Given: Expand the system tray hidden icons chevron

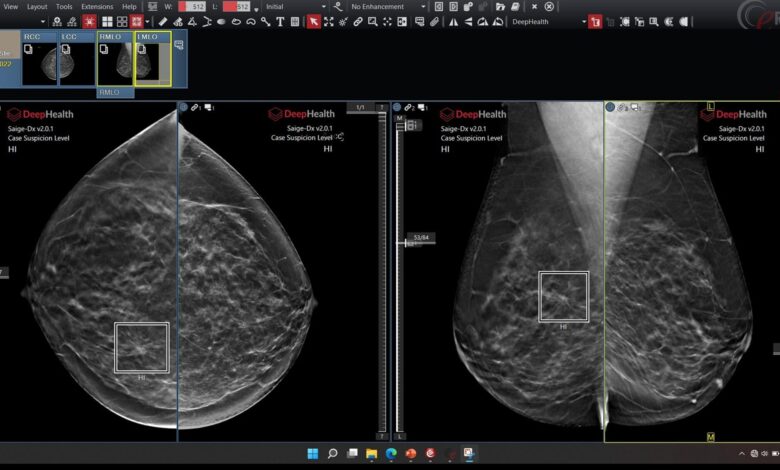Looking at the screenshot, I should [742, 454].
